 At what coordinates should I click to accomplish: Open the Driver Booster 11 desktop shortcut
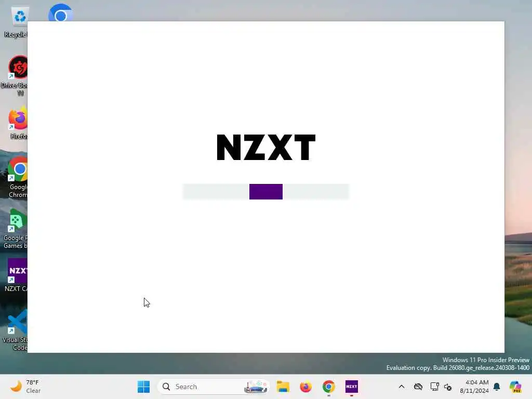pyautogui.click(x=14, y=75)
